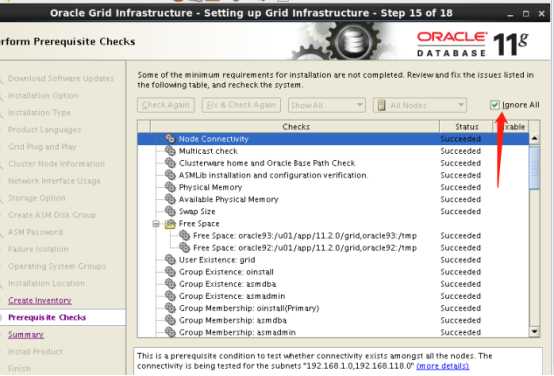
Task: Click the Status column header
Action: 466,127
